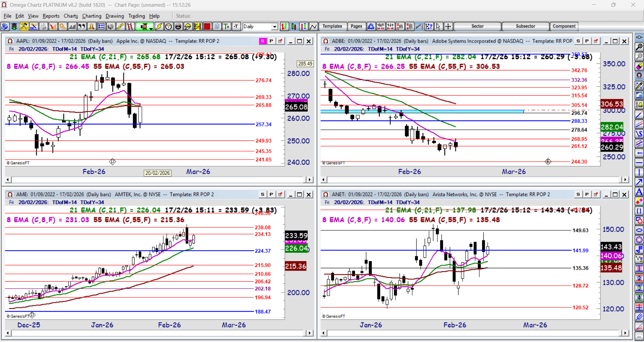
Task: Toggle the S button on AAPL chart
Action: click(x=263, y=41)
